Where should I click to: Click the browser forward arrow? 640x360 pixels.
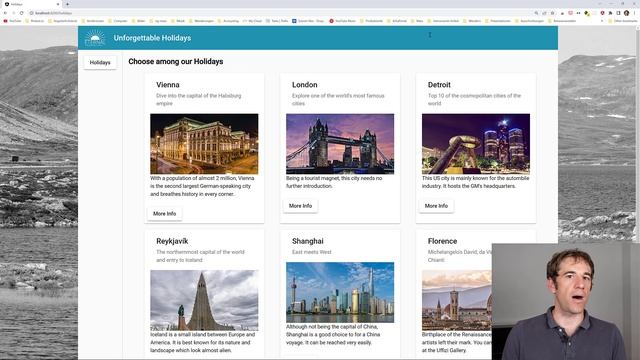13,13
